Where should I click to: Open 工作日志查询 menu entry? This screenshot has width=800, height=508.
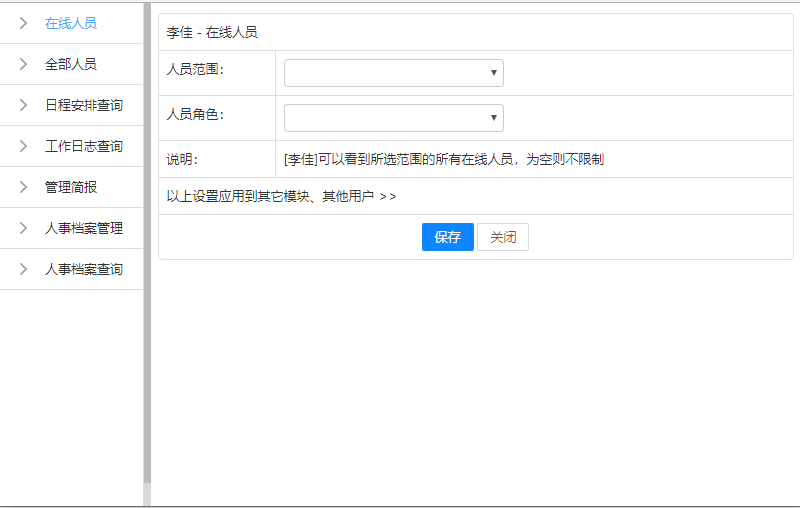pos(84,146)
